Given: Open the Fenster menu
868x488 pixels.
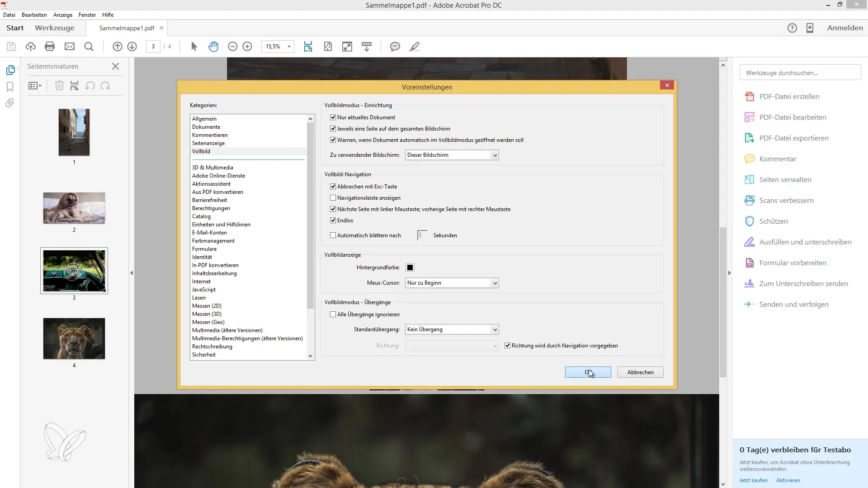Looking at the screenshot, I should tap(87, 15).
